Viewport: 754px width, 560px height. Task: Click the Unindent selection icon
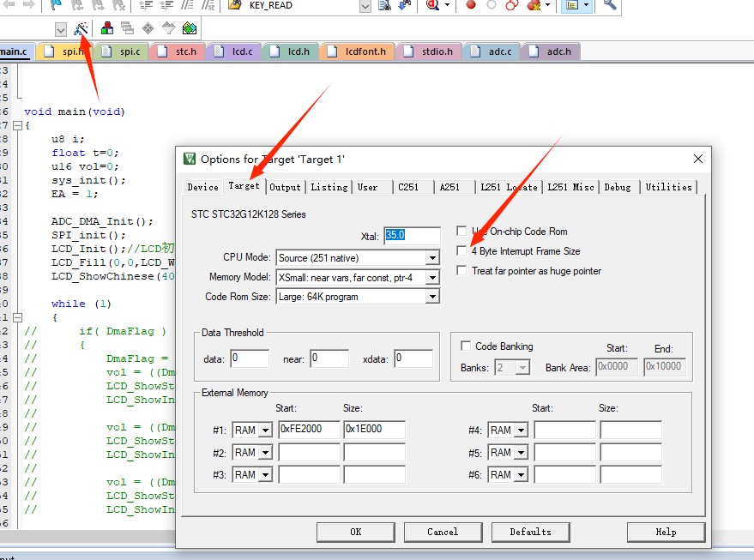[x=166, y=5]
